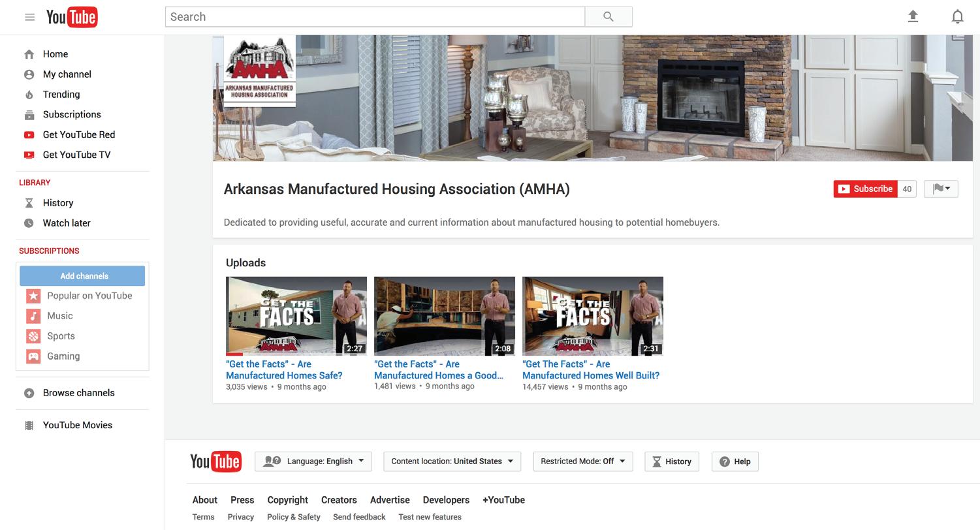980x530 pixels.
Task: Open the LIBRARY section heading
Action: [35, 183]
